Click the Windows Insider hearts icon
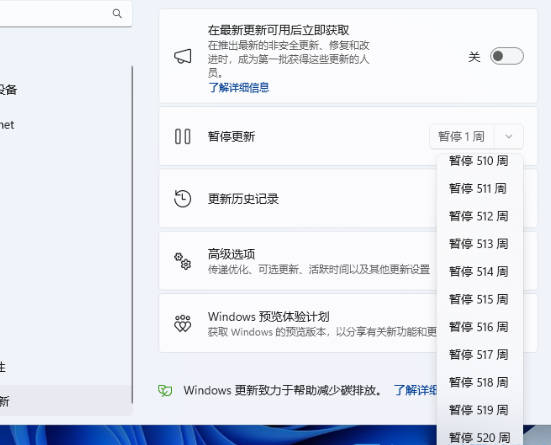 pyautogui.click(x=183, y=323)
